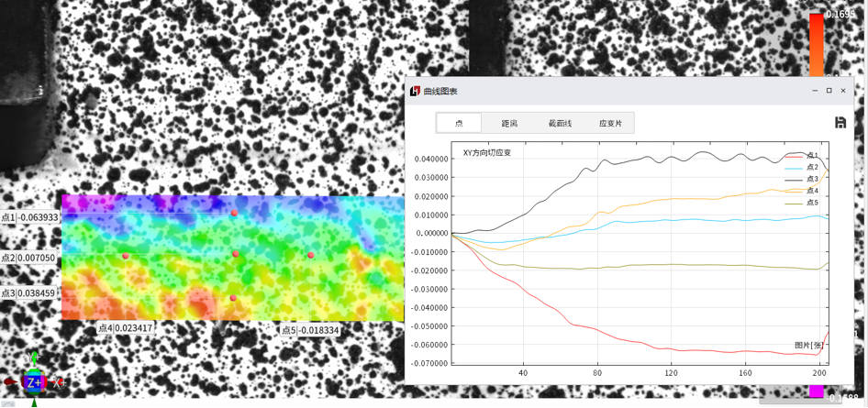Image resolution: width=868 pixels, height=408 pixels.
Task: Click the 点4 label showing 0.023417
Action: click(126, 327)
